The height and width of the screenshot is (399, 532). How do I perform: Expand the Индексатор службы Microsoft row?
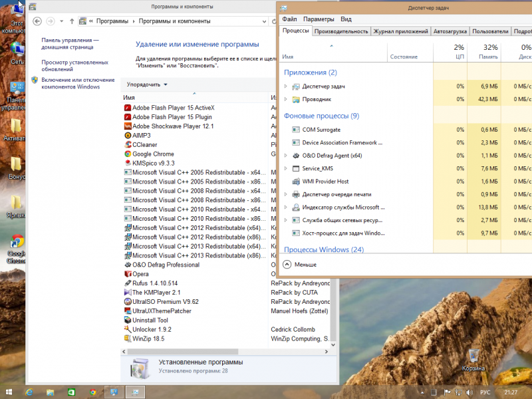point(286,207)
